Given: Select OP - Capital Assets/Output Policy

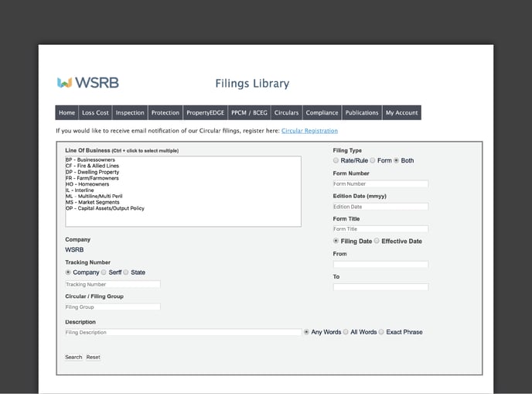Looking at the screenshot, I should pos(183,208).
